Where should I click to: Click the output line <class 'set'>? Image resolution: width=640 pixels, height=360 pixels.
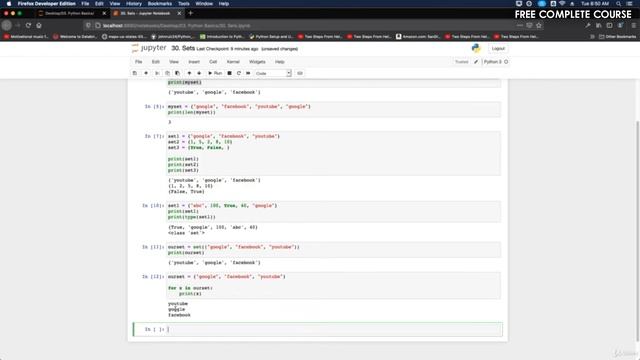[187, 233]
